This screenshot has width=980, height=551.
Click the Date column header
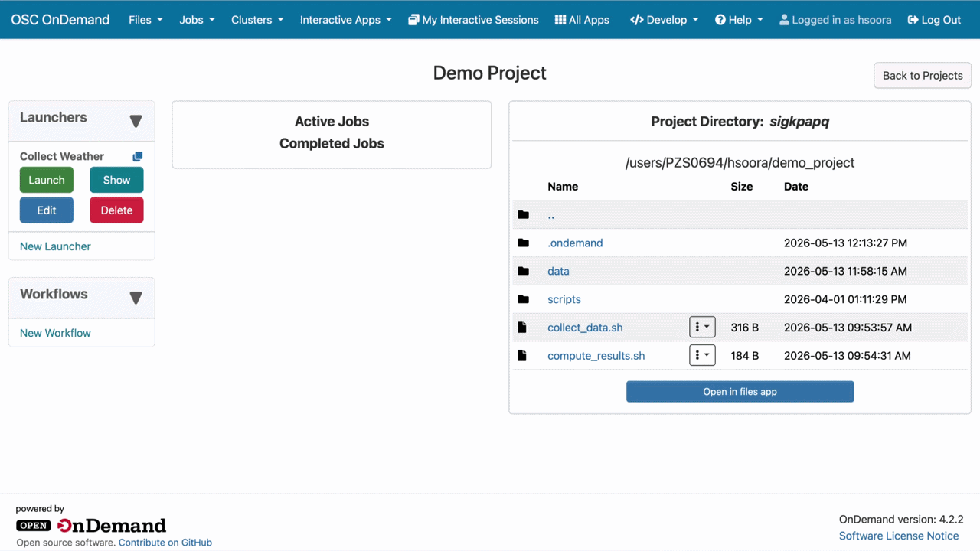[796, 187]
